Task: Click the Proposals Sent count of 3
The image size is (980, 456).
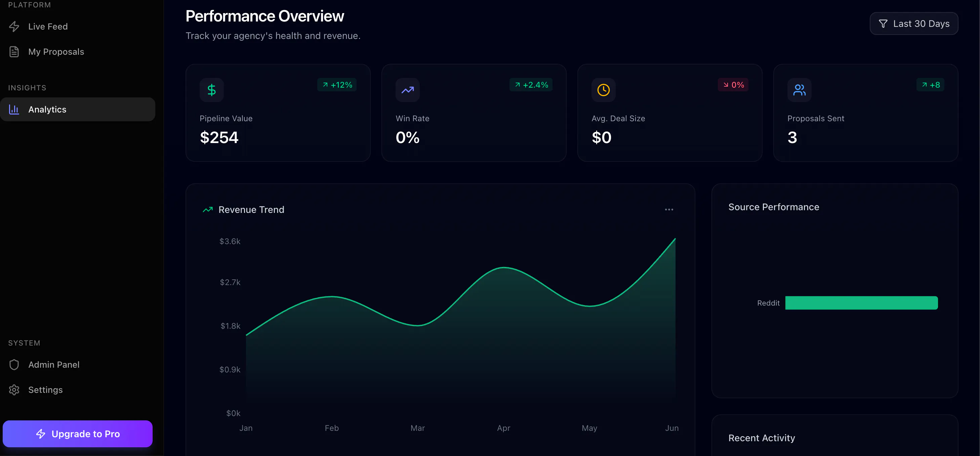Action: pos(792,138)
